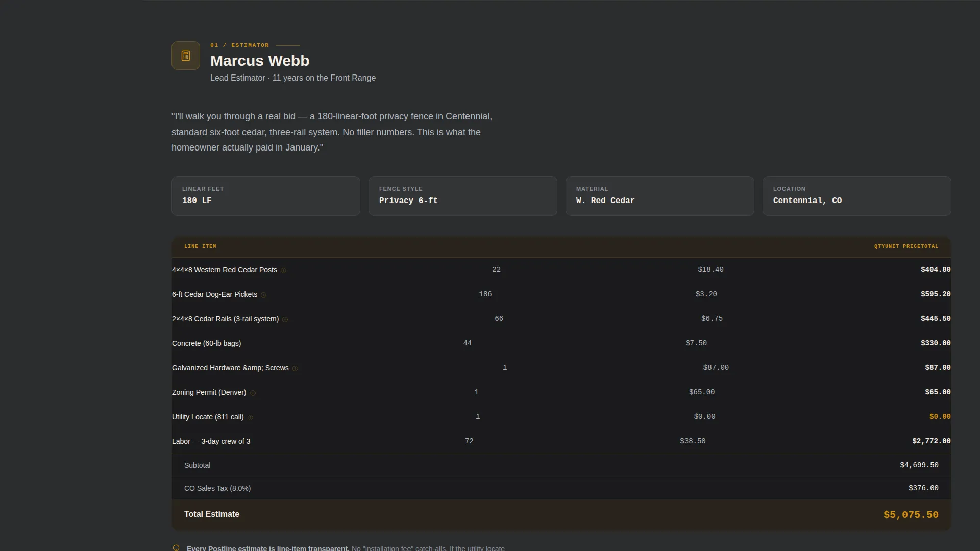Click the LINE ITEM column header

(200, 246)
